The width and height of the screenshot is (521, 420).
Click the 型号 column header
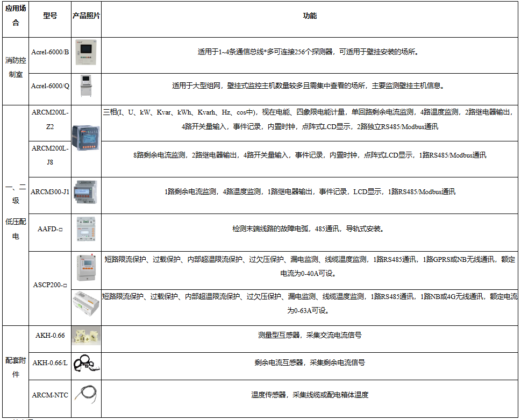(x=50, y=16)
